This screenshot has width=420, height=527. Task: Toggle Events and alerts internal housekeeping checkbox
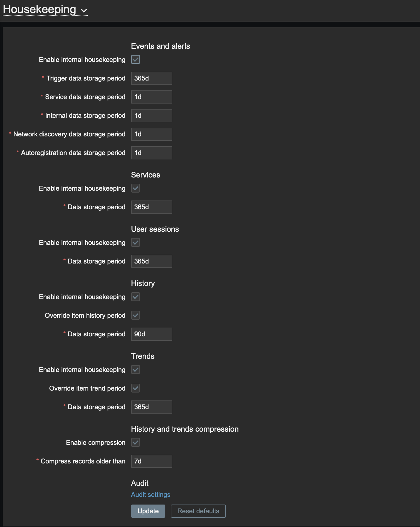tap(136, 59)
